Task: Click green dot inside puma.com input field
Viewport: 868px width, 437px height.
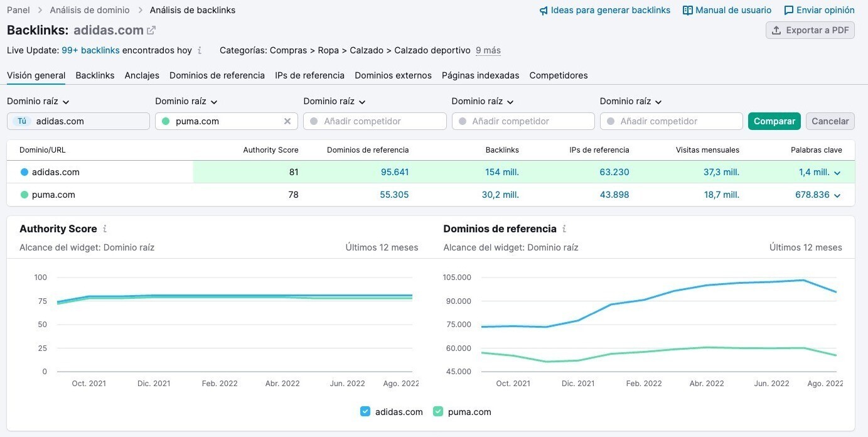Action: tap(166, 121)
